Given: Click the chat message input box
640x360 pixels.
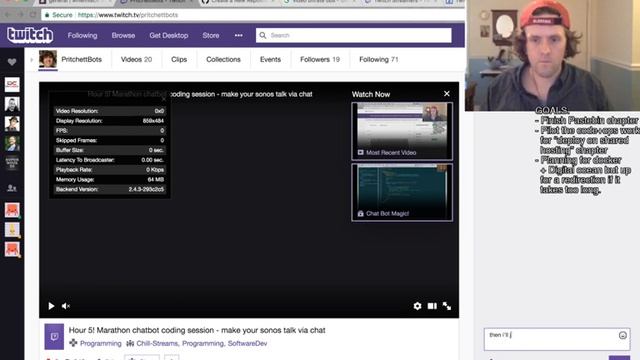Looking at the screenshot, I should (557, 339).
